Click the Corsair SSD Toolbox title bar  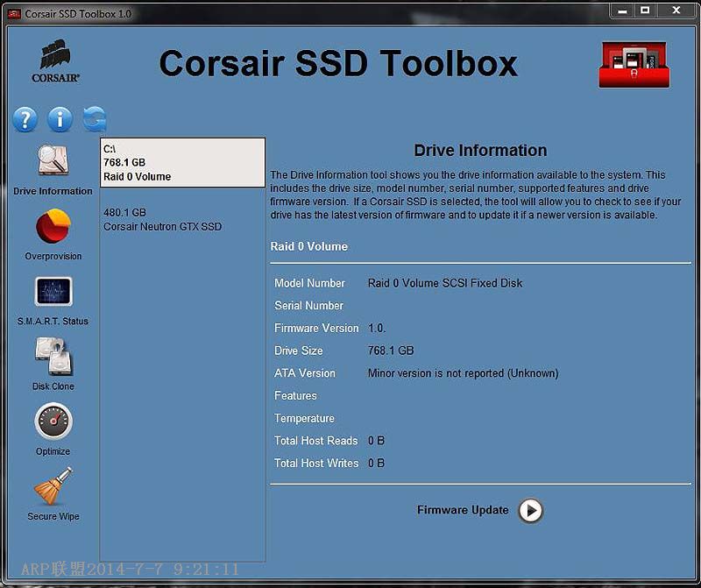pyautogui.click(x=79, y=11)
